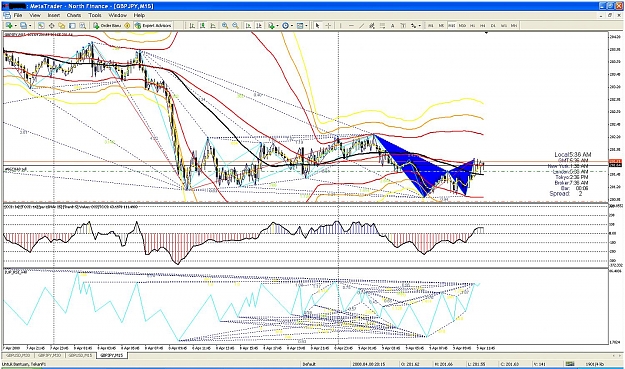Switch timeframe to D1

[493, 26]
